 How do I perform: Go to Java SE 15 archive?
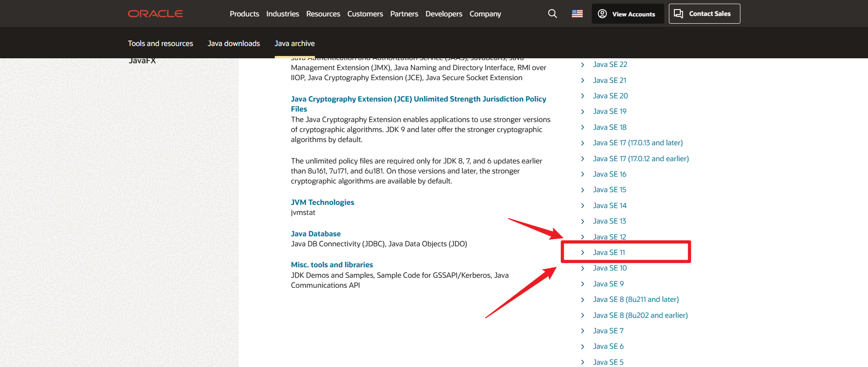pos(610,189)
